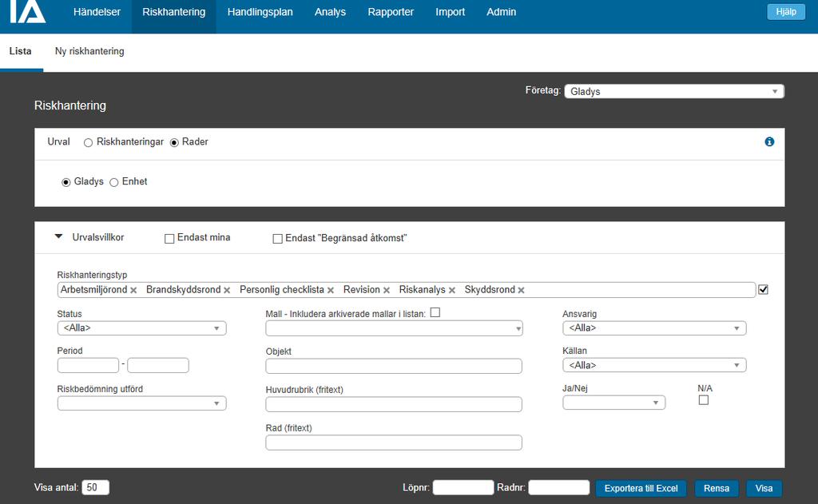The width and height of the screenshot is (818, 504).
Task: Enable Inkludera arkiverade mallar i listan checkbox
Action: click(x=435, y=312)
